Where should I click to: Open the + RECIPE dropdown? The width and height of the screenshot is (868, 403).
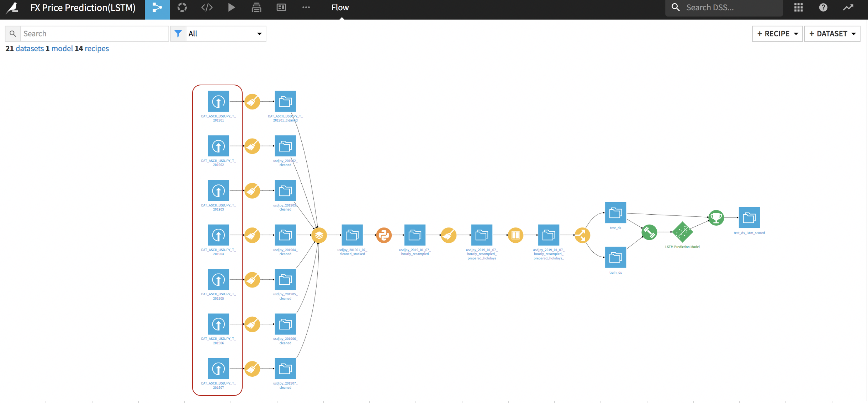pos(777,34)
